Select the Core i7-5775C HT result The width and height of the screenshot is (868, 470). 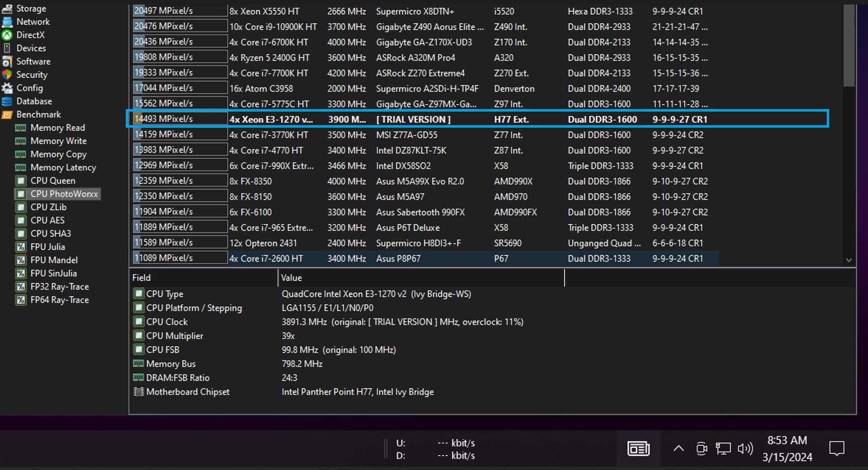pos(425,104)
